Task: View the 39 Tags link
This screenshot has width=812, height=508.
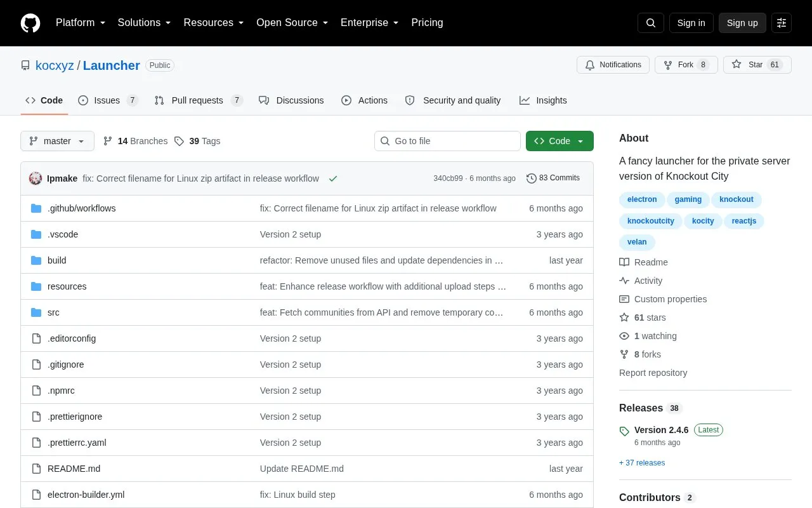Action: pyautogui.click(x=197, y=141)
